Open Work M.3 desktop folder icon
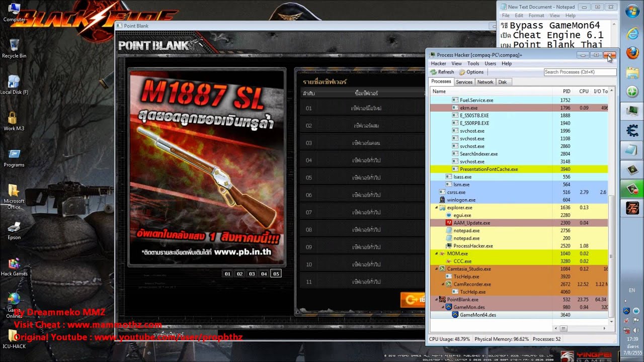The image size is (644, 362). [14, 121]
